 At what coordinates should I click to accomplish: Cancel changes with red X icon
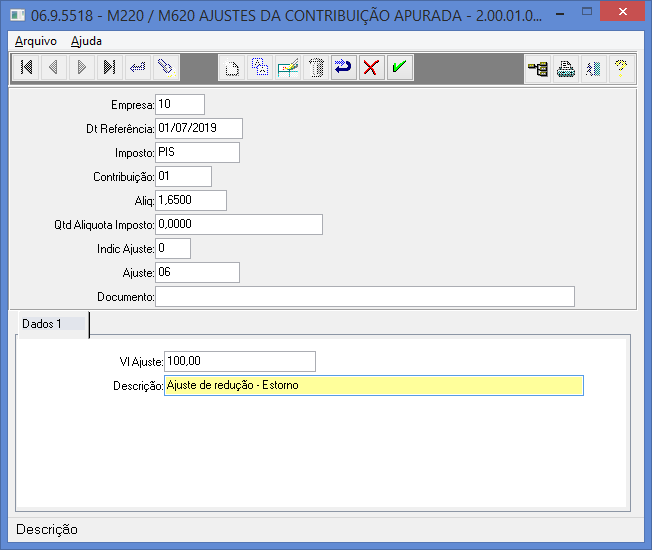coord(371,67)
